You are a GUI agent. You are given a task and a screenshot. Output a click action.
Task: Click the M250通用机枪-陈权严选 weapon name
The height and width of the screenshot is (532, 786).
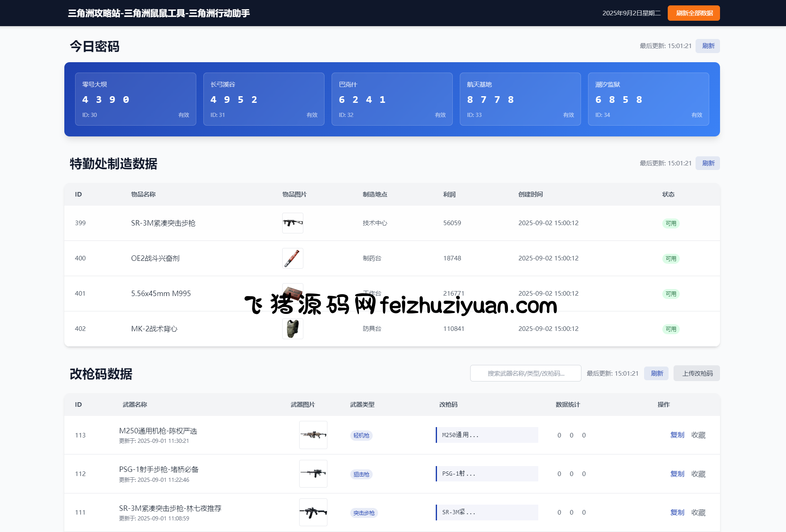coord(158,431)
